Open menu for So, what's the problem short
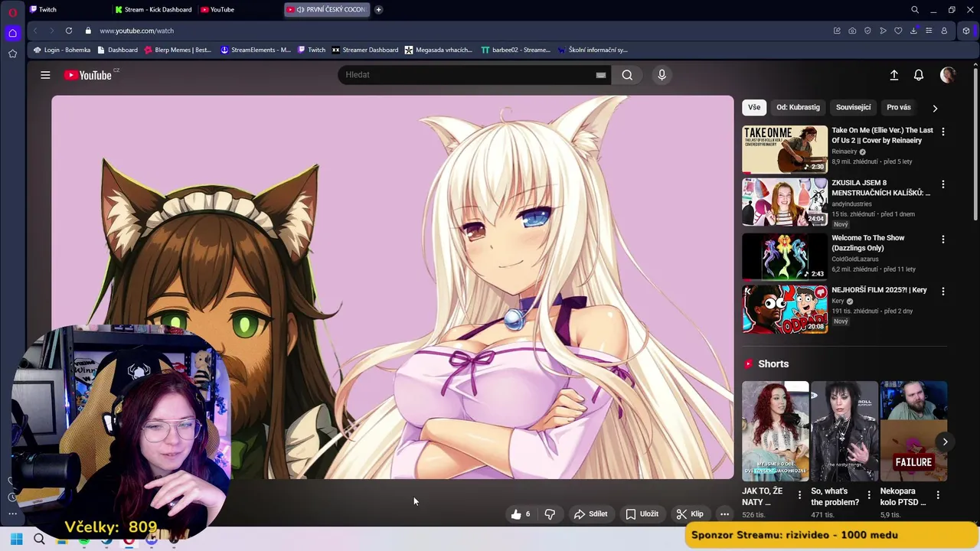This screenshot has height=551, width=980. 869,495
